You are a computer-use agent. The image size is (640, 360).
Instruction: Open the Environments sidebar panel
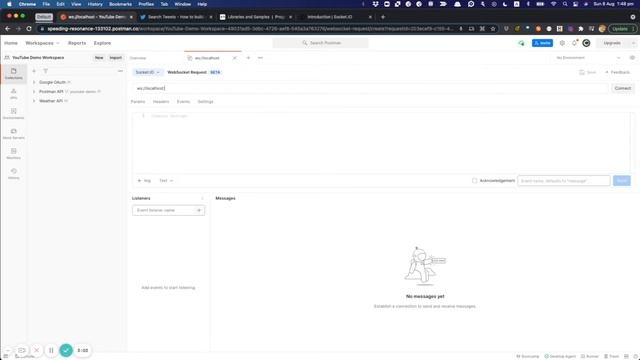click(x=13, y=113)
